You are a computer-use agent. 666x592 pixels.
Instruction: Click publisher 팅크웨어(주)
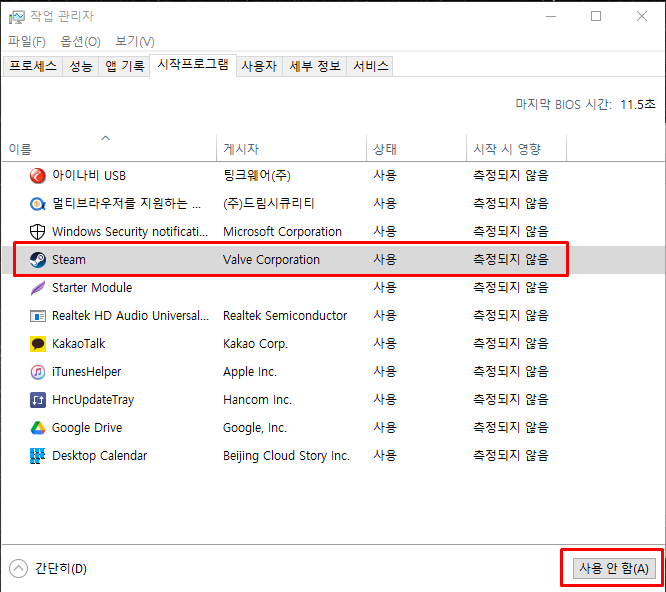[257, 176]
